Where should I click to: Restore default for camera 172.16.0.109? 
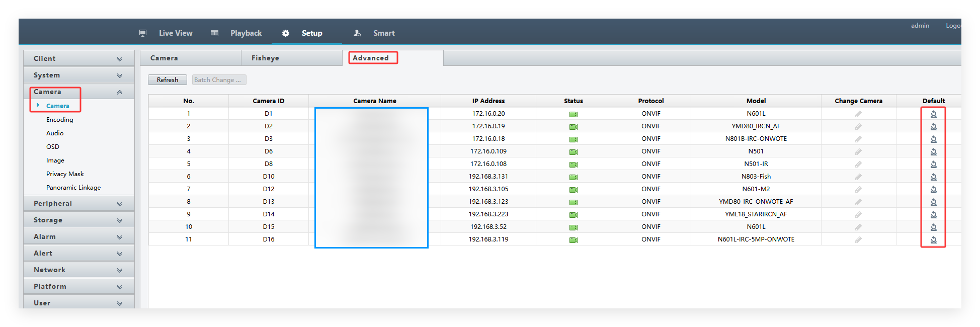coord(933,152)
